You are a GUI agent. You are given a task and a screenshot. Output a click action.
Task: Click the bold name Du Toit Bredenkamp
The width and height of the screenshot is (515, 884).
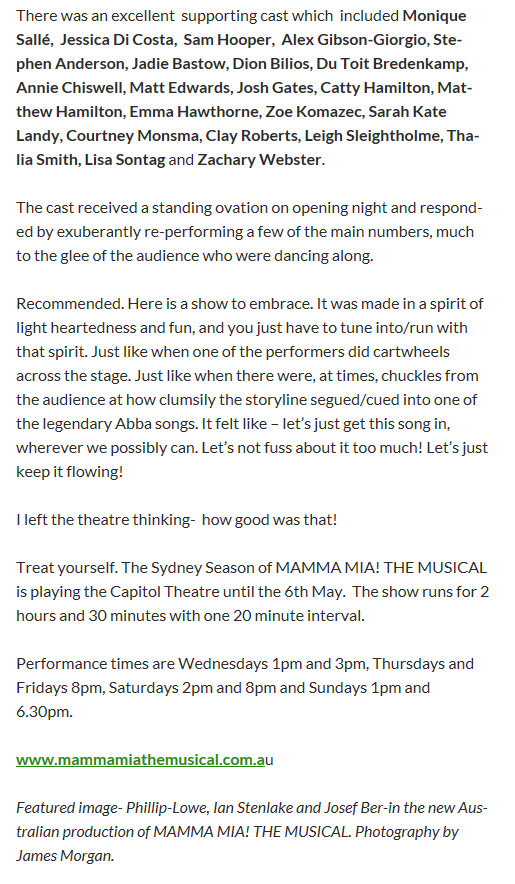pyautogui.click(x=390, y=64)
